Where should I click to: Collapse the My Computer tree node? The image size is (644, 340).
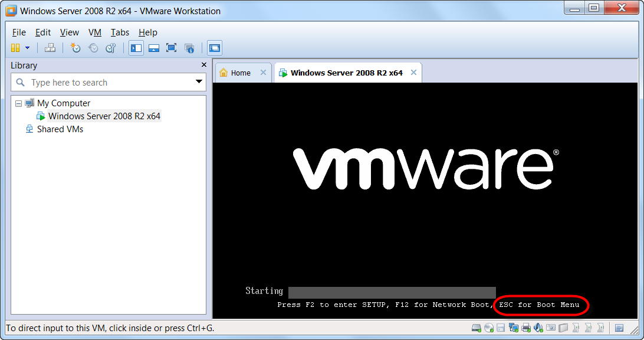(x=18, y=104)
